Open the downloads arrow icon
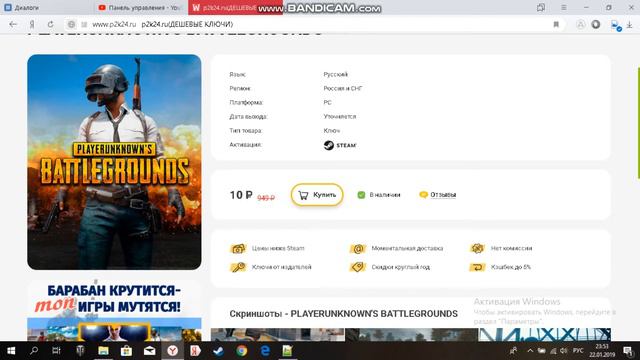The height and width of the screenshot is (360, 640). tap(629, 25)
